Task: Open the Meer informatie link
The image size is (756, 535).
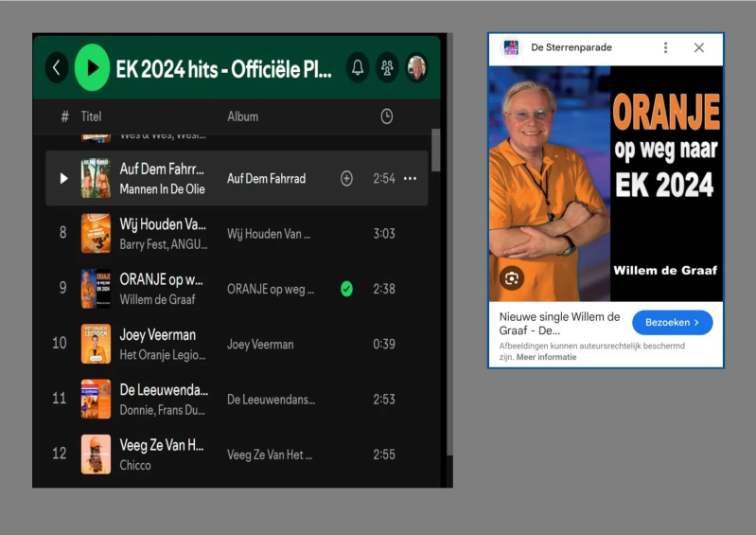Action: click(546, 357)
